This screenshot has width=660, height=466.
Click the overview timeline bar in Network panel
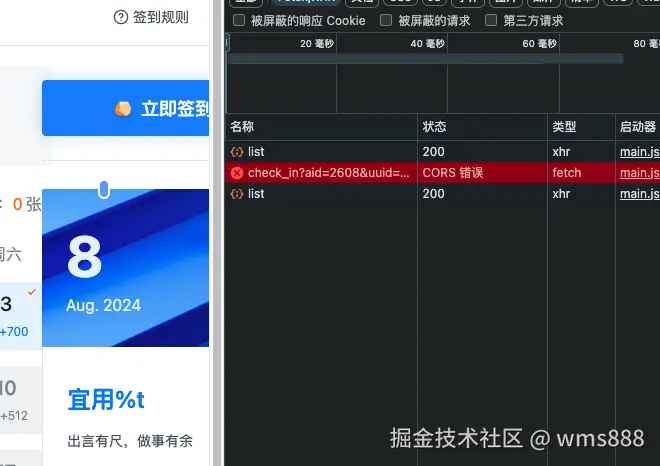425,58
